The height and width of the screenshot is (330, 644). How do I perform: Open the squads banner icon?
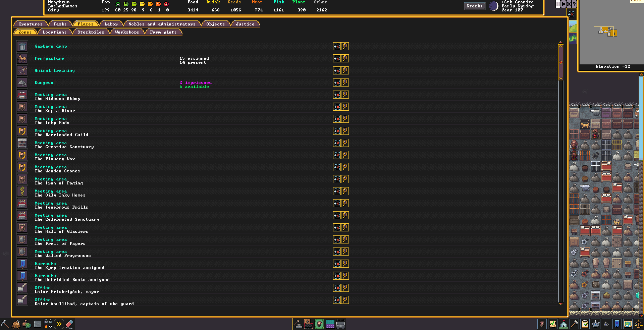click(x=617, y=324)
